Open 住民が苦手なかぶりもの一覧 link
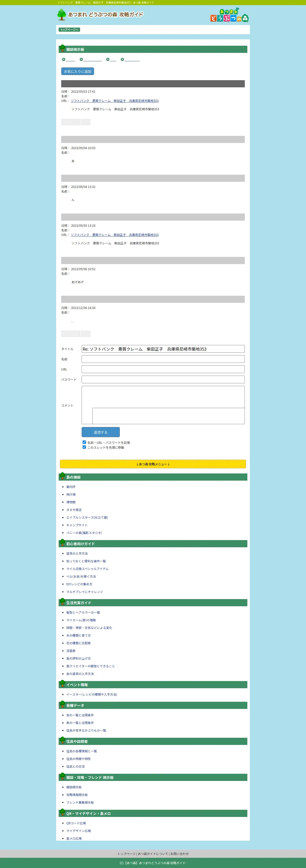Image resolution: width=306 pixels, height=868 pixels. coord(86,731)
